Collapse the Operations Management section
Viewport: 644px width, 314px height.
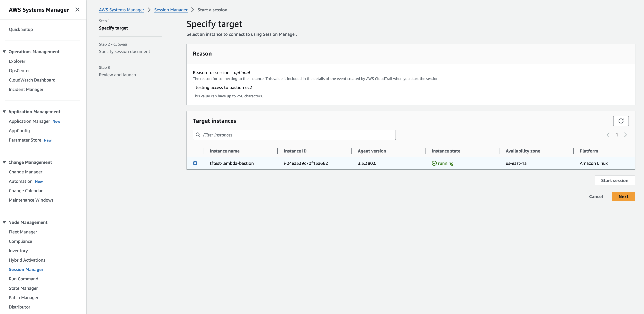4,51
